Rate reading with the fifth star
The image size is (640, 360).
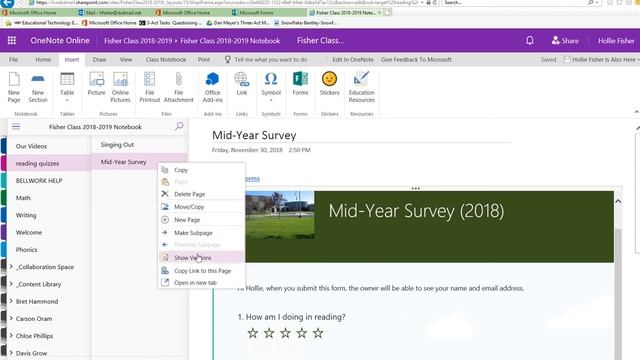tap(318, 333)
